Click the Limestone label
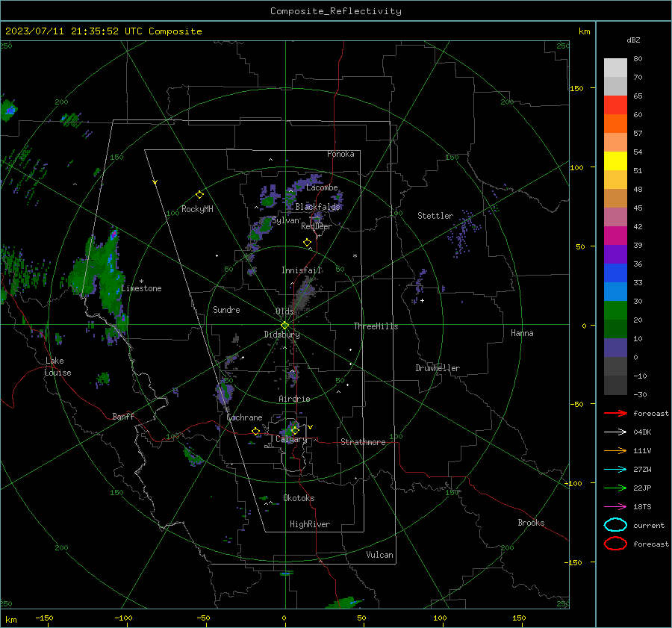Viewport: 672px width, 628px height. [141, 288]
